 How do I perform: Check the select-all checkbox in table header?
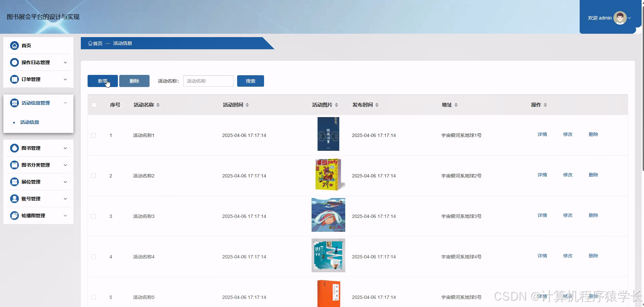coord(94,105)
